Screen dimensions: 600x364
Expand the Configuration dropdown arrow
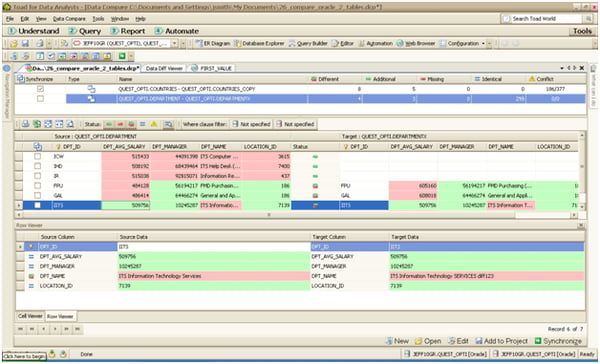483,44
